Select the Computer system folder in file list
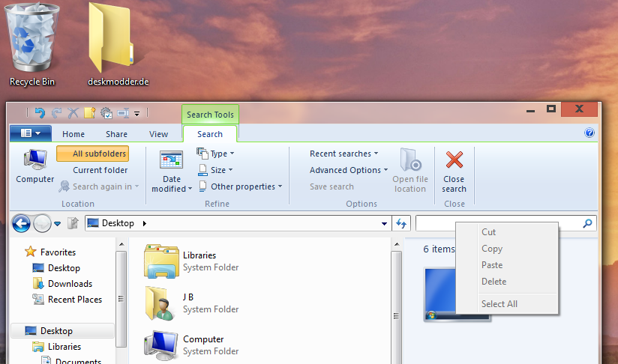This screenshot has width=618, height=364. (x=191, y=345)
